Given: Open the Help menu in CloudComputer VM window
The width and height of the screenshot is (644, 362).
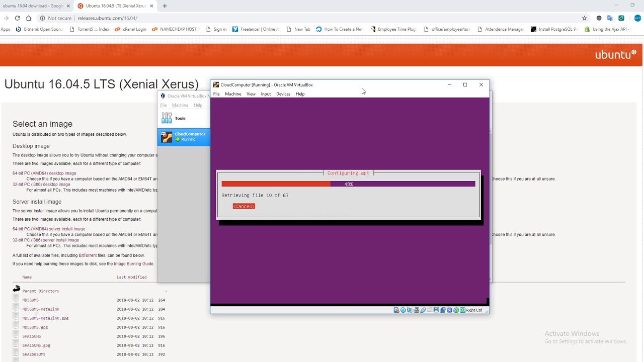Looking at the screenshot, I should [x=300, y=94].
